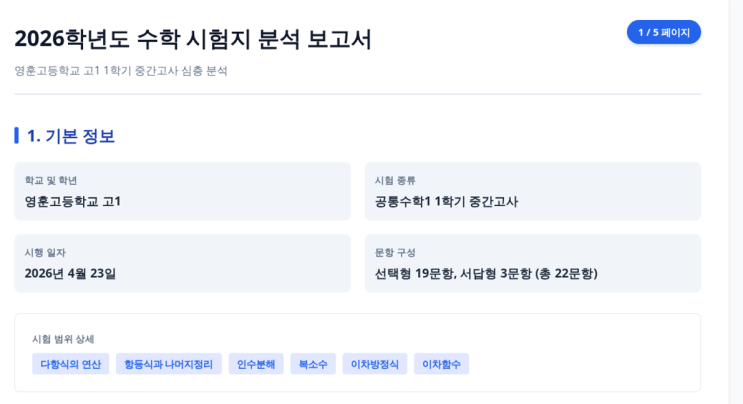Click the subtitle "영훈고등학교 고1 1학기 중간고사 심층 분석"

(x=121, y=71)
